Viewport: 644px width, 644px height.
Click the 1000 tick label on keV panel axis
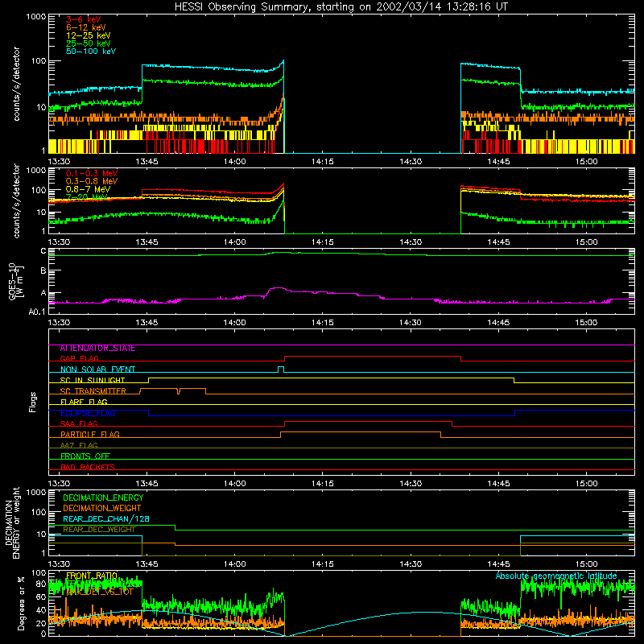[x=36, y=17]
